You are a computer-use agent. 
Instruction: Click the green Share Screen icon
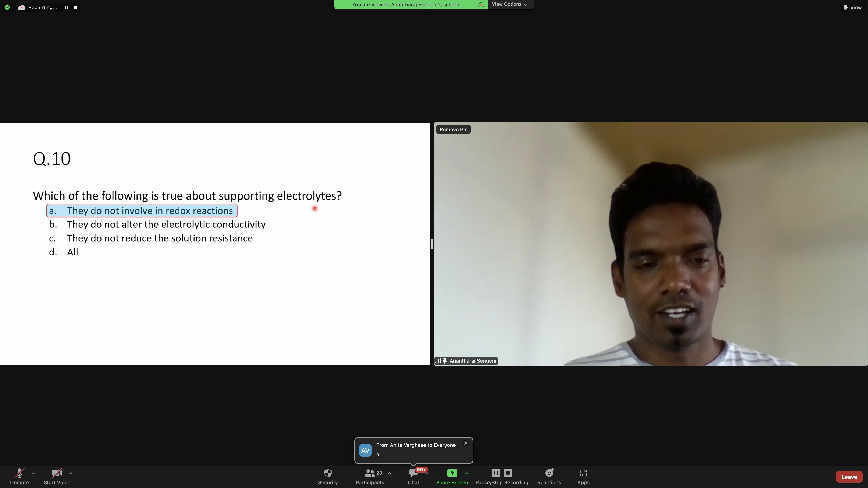452,473
